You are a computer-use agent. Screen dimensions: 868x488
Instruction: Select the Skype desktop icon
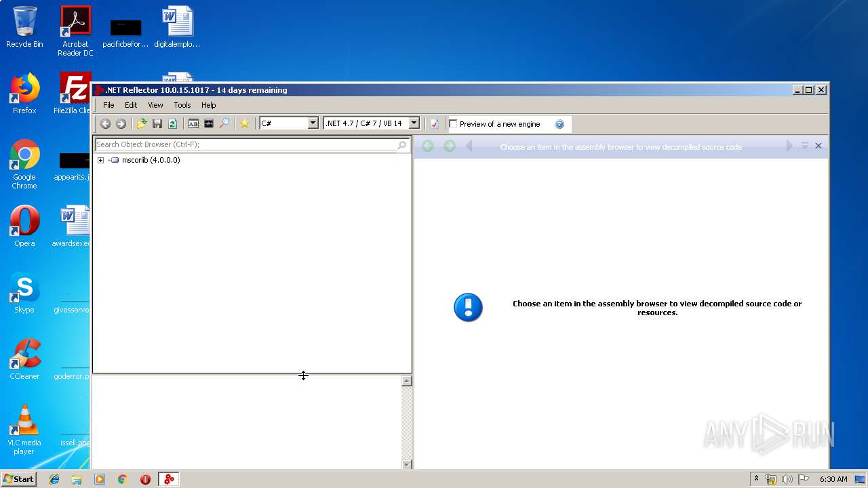(x=24, y=293)
